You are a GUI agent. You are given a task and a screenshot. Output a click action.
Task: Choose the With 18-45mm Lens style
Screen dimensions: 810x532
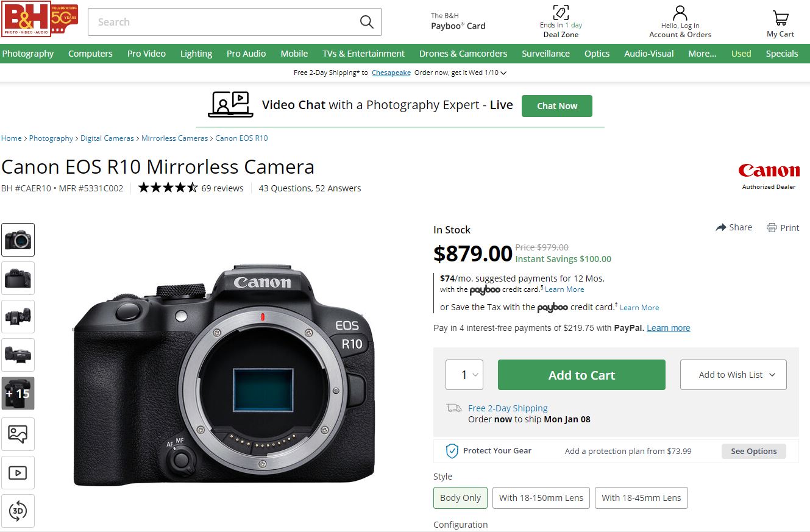641,498
